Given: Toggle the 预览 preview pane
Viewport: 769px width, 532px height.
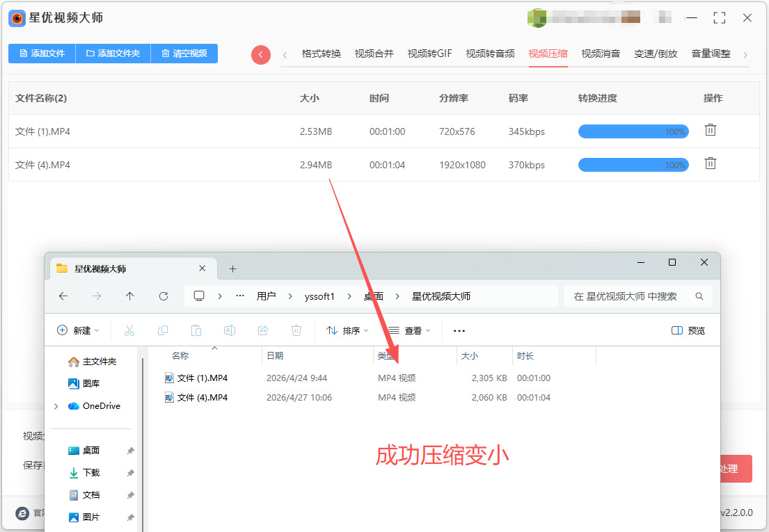Looking at the screenshot, I should pos(688,330).
